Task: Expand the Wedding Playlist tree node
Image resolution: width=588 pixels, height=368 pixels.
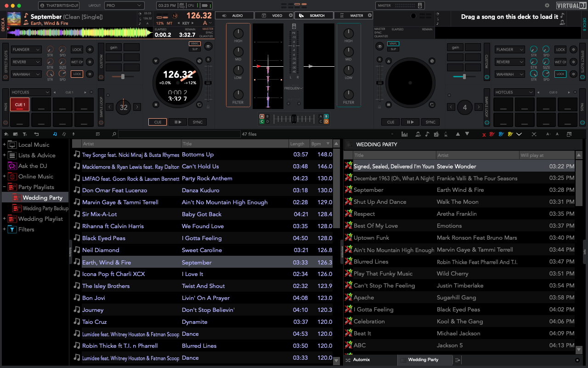Action: (4, 219)
